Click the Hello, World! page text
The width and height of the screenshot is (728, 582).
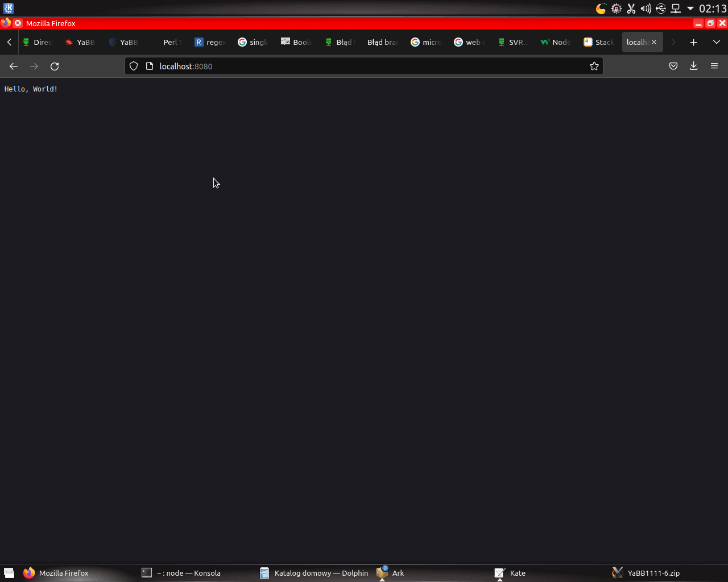(x=31, y=89)
